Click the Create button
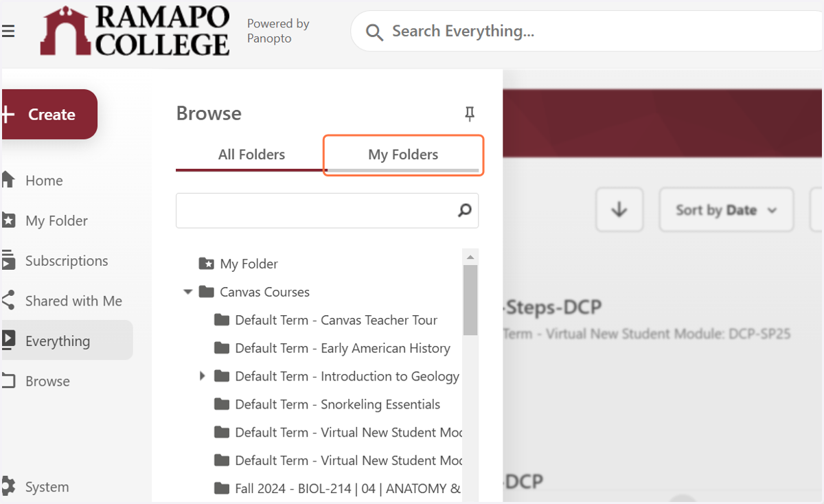The width and height of the screenshot is (824, 504). (x=49, y=115)
